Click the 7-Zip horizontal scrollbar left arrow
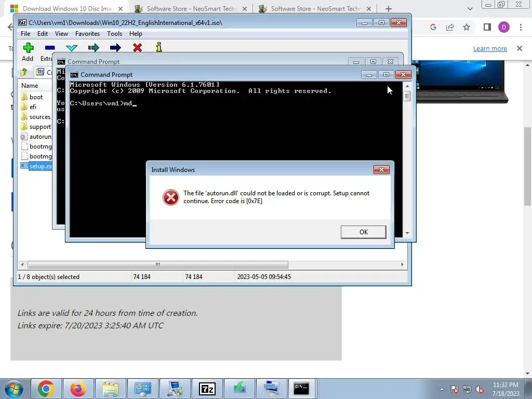 (22, 264)
